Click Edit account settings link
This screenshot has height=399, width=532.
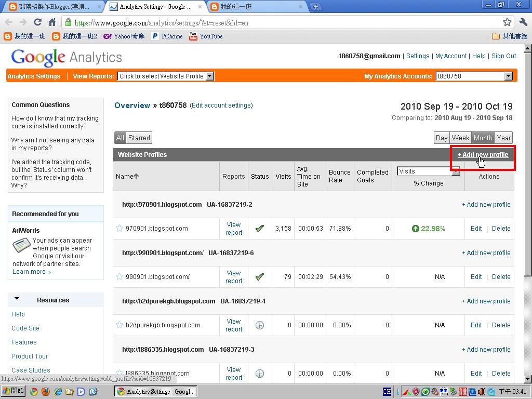[221, 105]
